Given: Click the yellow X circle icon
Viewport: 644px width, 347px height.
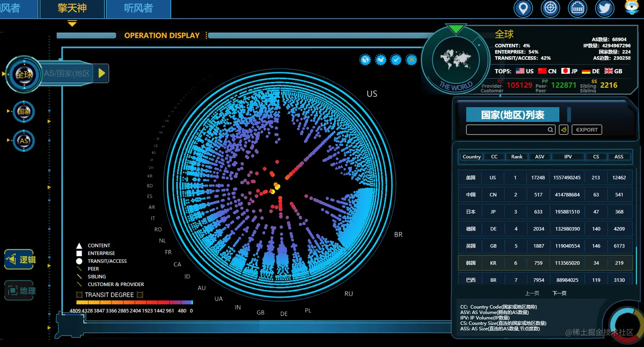Looking at the screenshot, I should coord(411,60).
